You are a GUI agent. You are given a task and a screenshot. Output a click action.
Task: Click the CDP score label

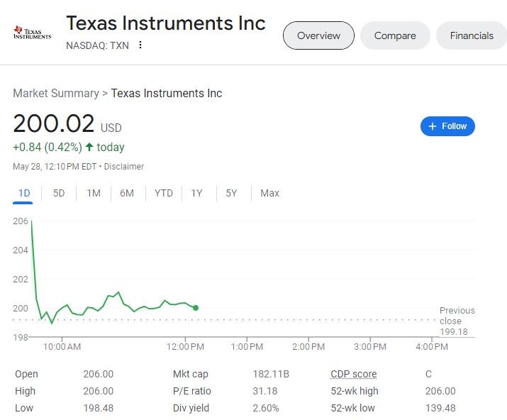353,374
